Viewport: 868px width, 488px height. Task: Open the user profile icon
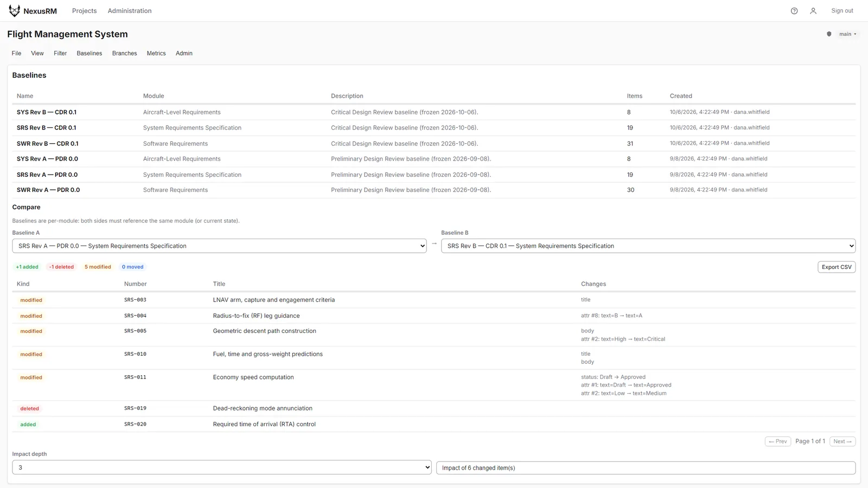(813, 11)
